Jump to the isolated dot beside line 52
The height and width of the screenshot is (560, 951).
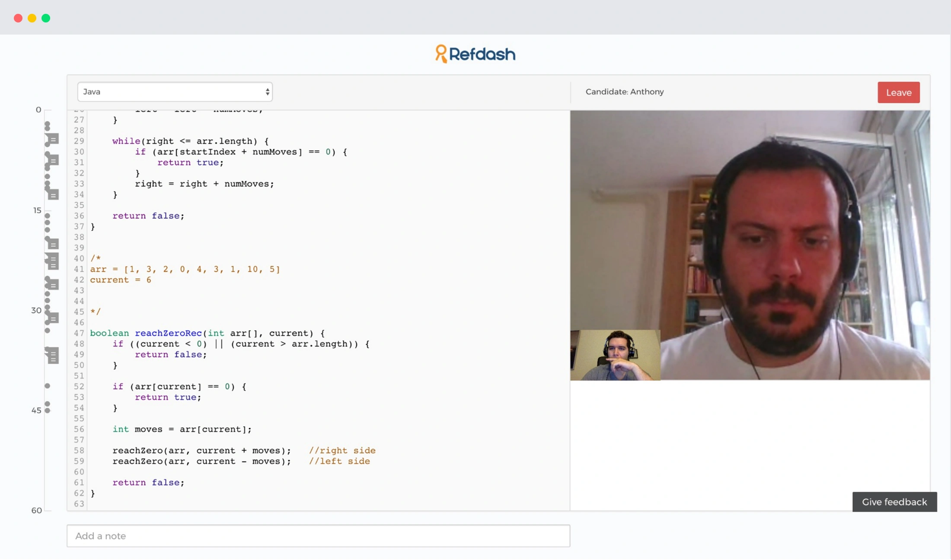tap(48, 386)
